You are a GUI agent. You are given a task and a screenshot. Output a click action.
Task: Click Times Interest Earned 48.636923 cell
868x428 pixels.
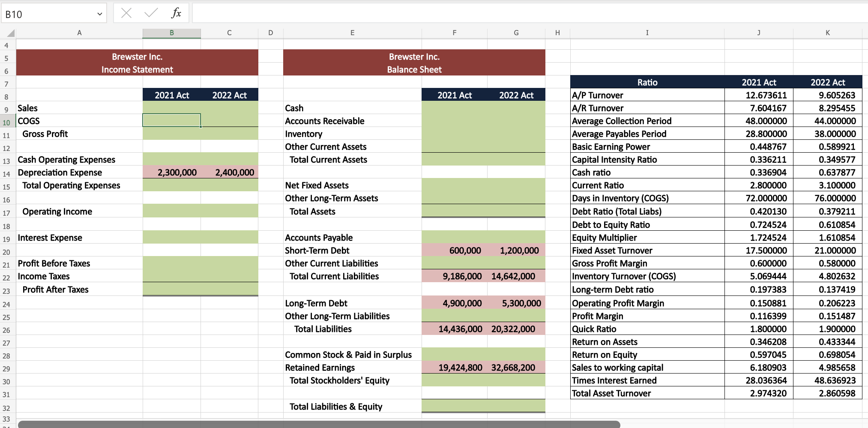tap(827, 380)
